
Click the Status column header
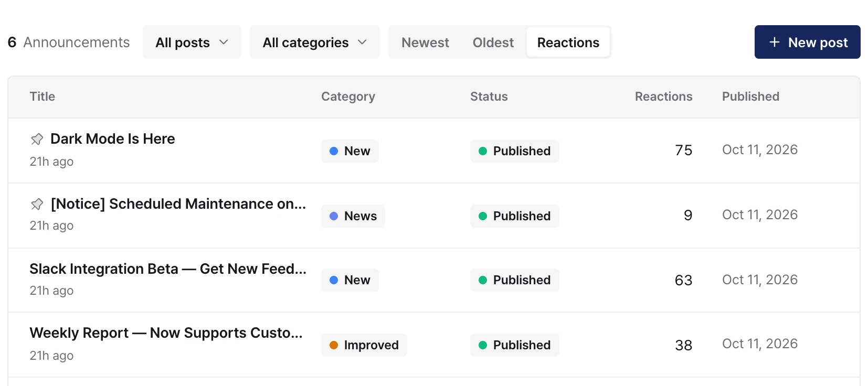coord(489,97)
